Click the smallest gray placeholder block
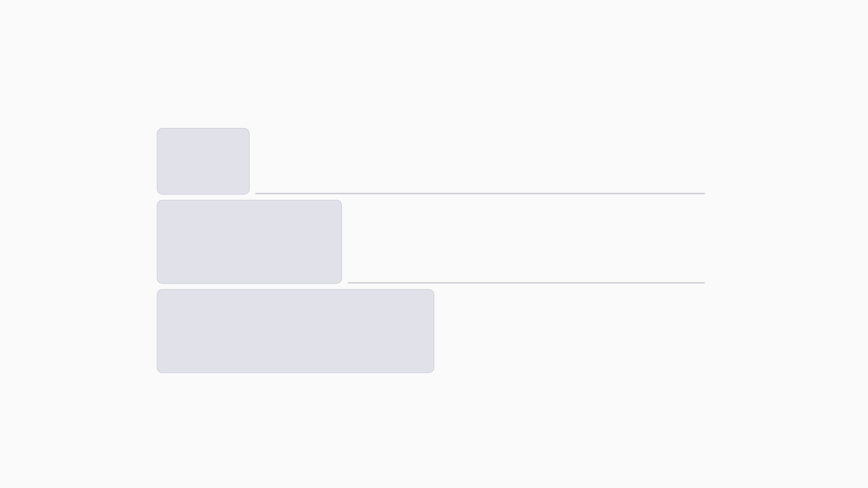868x488 pixels. (203, 161)
